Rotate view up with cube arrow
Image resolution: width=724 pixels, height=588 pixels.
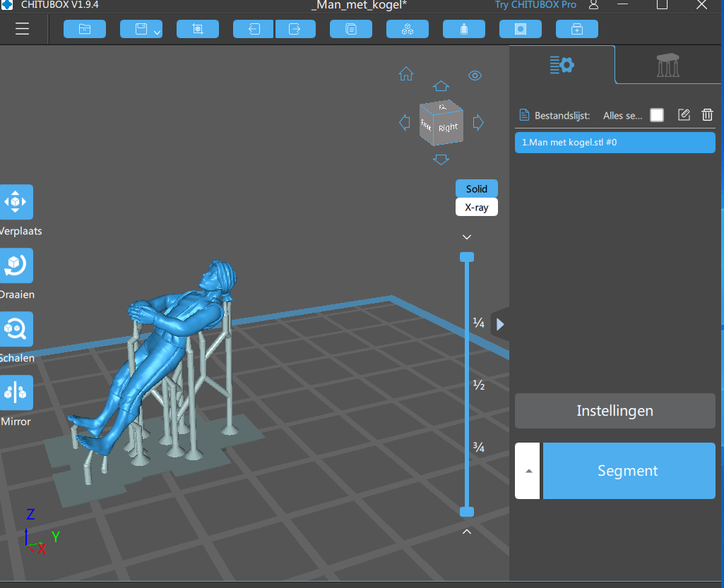(441, 86)
